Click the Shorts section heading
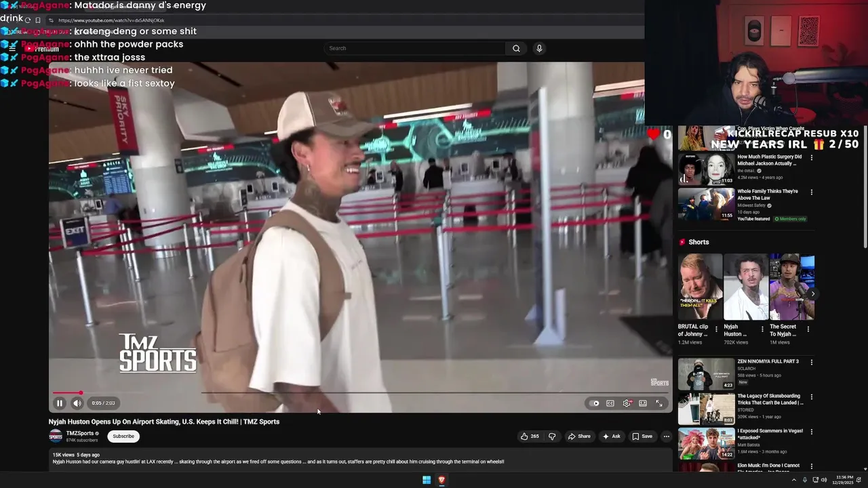The width and height of the screenshot is (868, 488). click(x=698, y=242)
